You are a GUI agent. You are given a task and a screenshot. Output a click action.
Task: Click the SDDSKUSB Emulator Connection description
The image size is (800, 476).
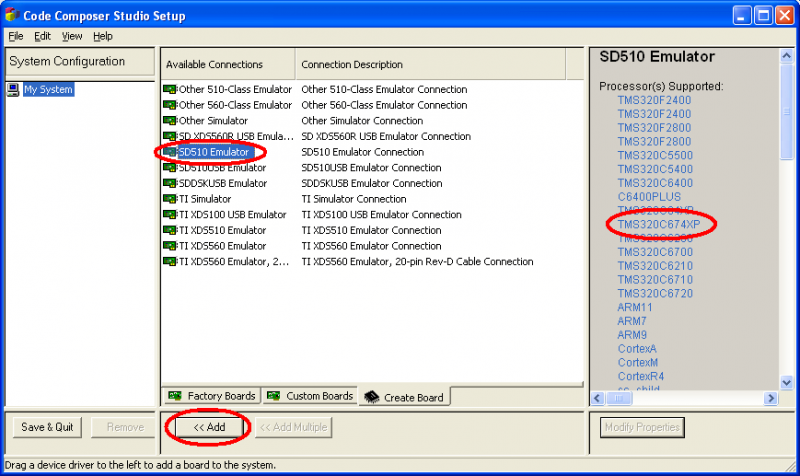tap(372, 183)
